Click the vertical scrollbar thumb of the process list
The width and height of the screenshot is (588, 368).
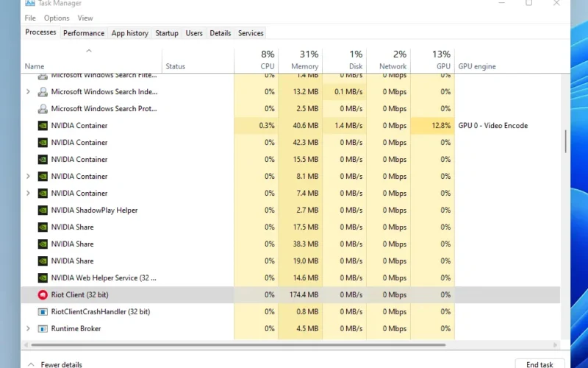coord(565,141)
